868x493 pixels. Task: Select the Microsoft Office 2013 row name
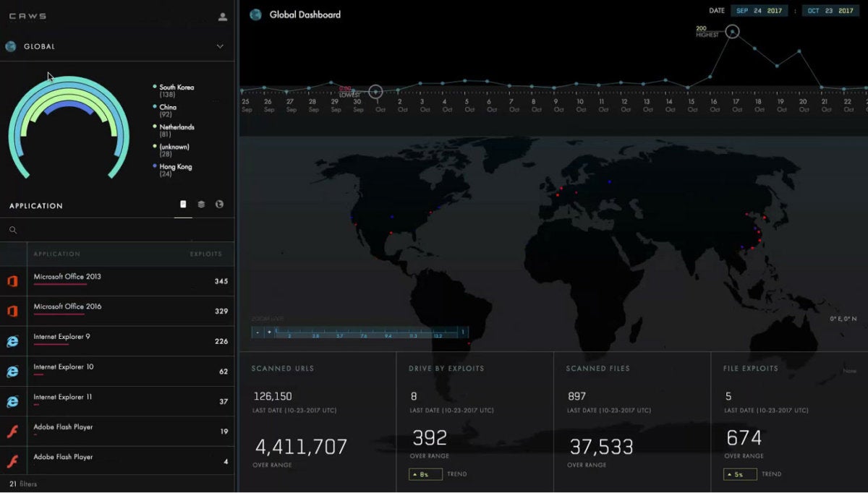(67, 277)
